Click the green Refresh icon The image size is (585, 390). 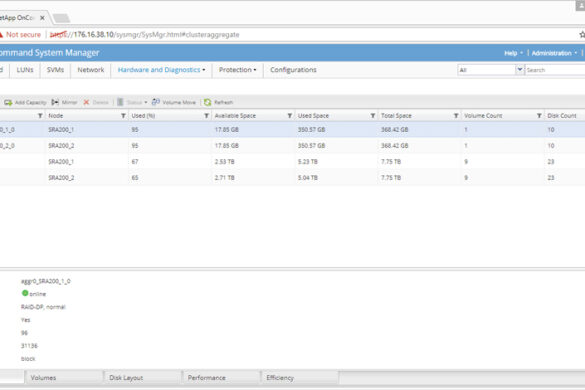(x=207, y=102)
